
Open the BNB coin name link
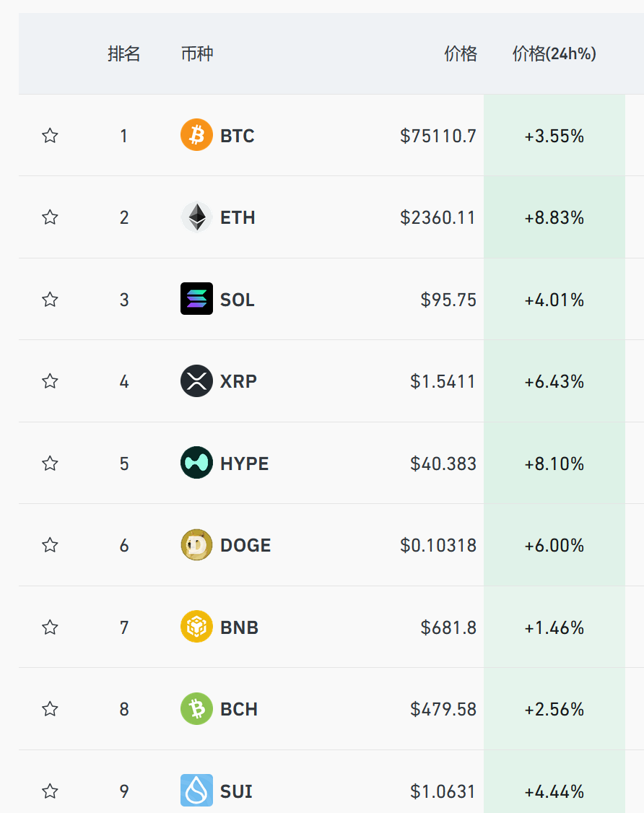click(239, 627)
